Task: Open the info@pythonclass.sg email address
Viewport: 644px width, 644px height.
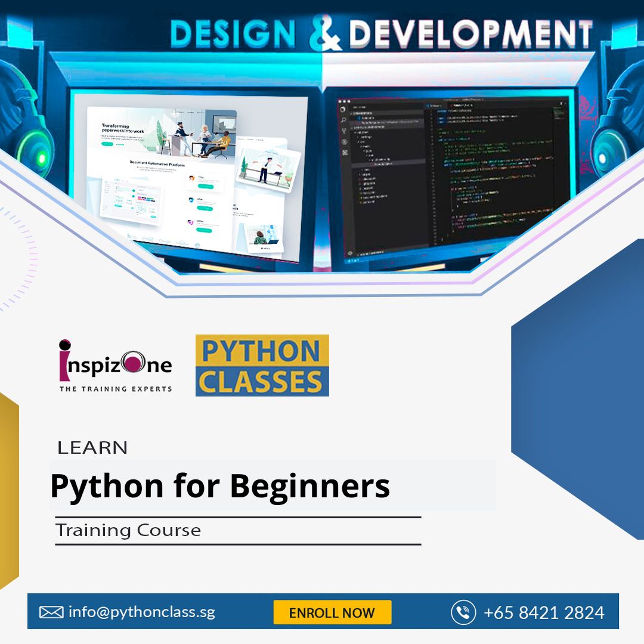Action: point(142,612)
